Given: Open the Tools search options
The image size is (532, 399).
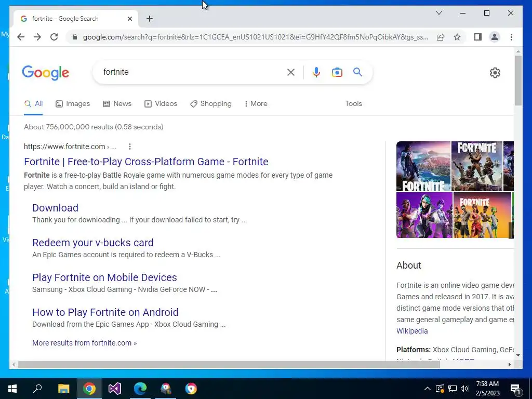Looking at the screenshot, I should coord(353,104).
